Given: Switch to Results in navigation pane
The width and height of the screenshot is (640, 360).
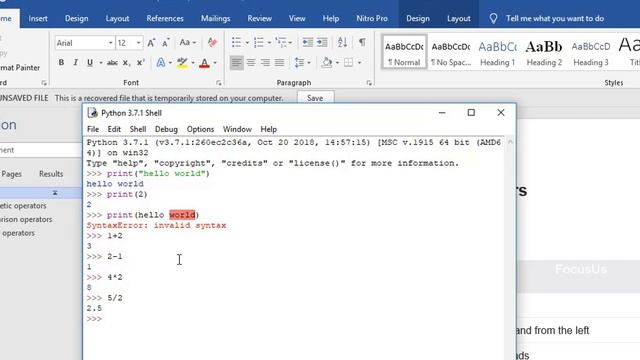Looking at the screenshot, I should coord(51,174).
